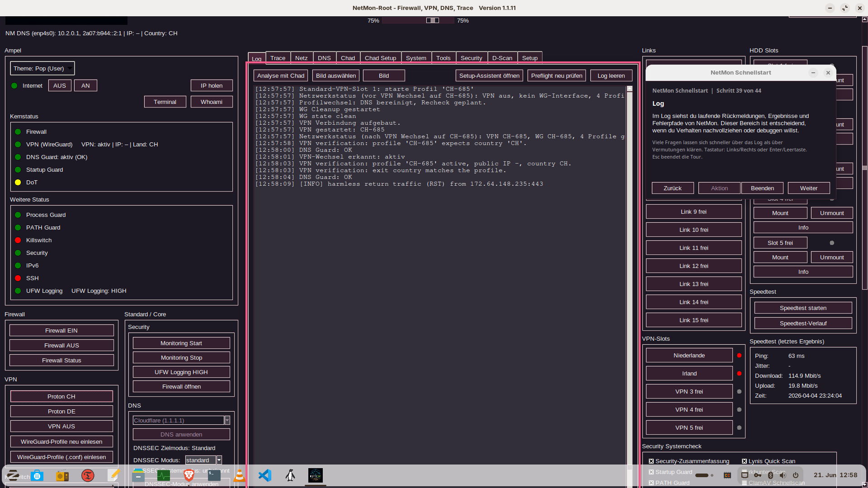Click Weiter in NetMon Schnellstart dialog
The width and height of the screenshot is (868, 488).
pyautogui.click(x=809, y=188)
